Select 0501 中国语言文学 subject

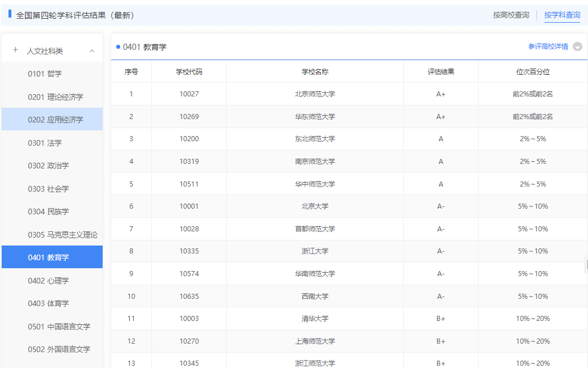pos(52,327)
